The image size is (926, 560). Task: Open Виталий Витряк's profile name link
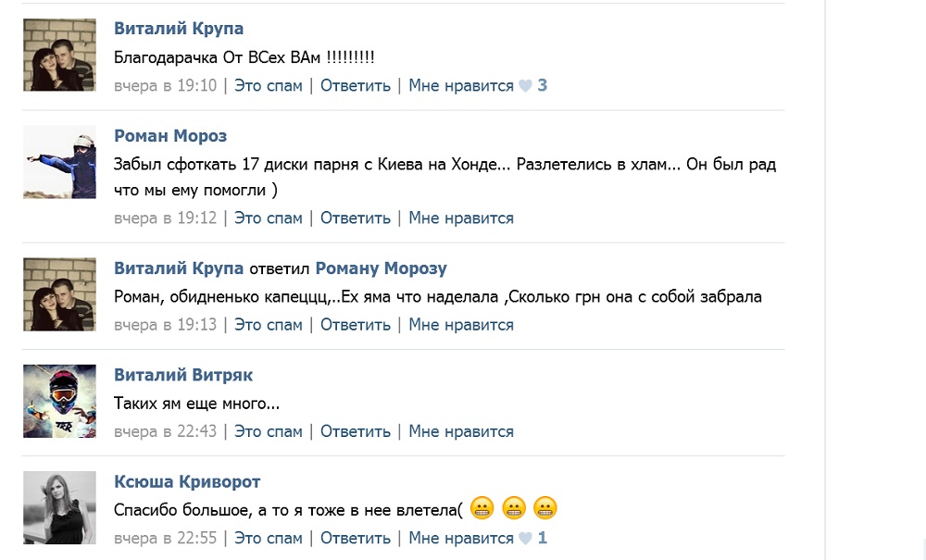183,375
